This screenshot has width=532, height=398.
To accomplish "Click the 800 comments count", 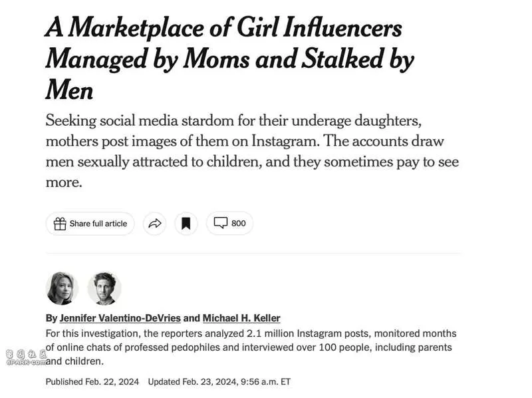I will [x=239, y=223].
